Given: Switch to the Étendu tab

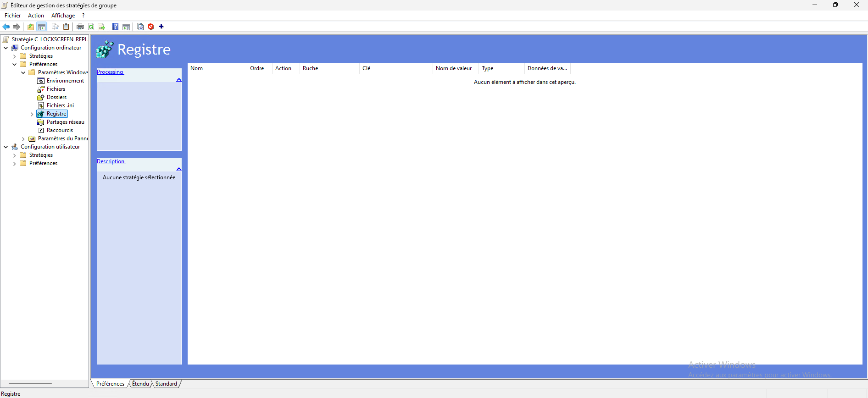Looking at the screenshot, I should click(x=140, y=384).
